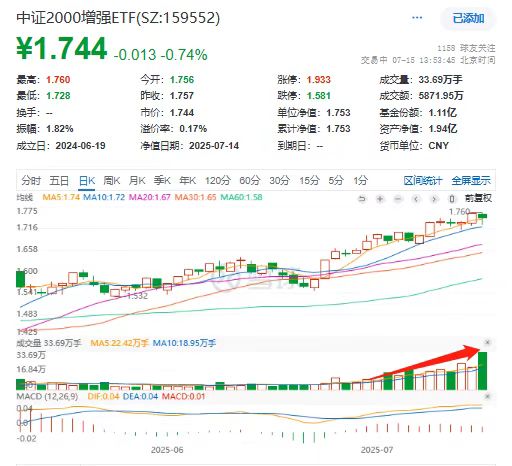Switch to the 五日 chart tab

click(59, 181)
